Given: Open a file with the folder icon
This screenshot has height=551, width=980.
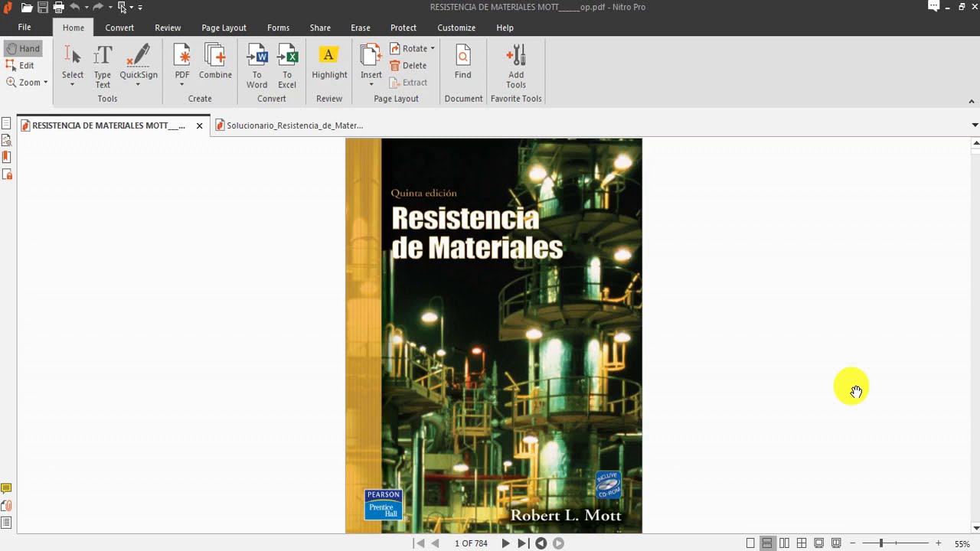Looking at the screenshot, I should point(27,7).
